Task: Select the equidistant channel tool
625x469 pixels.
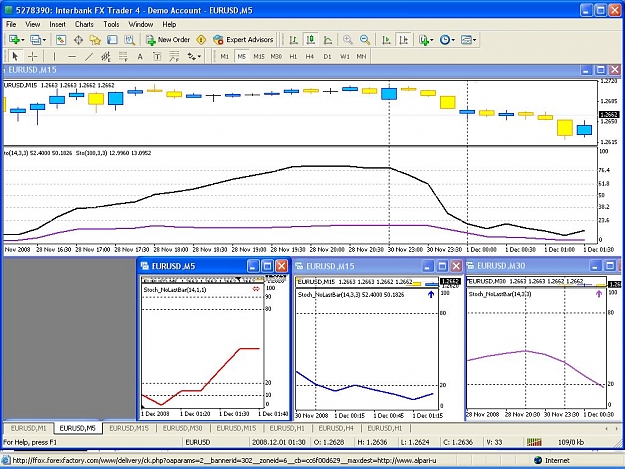Action: [x=106, y=57]
